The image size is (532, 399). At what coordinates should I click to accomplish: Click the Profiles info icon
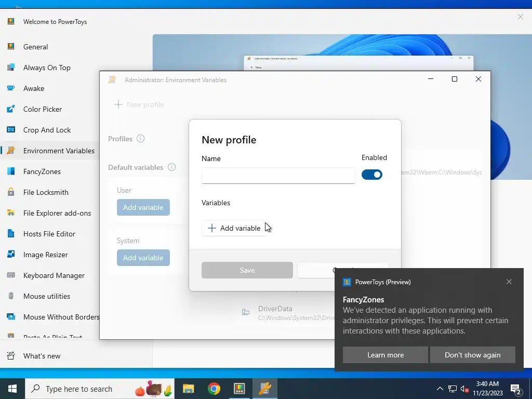(x=140, y=138)
